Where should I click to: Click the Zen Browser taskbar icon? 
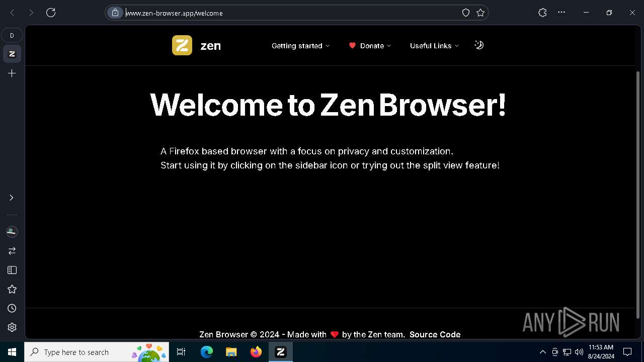click(x=281, y=352)
